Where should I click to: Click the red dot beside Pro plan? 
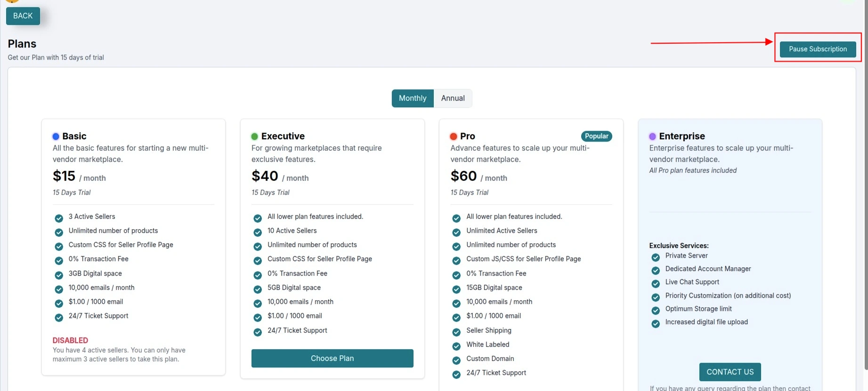pos(454,136)
